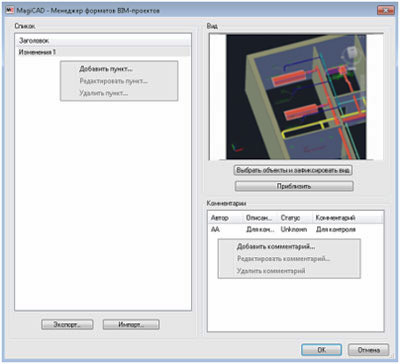The width and height of the screenshot is (400, 364).
Task: Sort comments by "Статус" column header
Action: (x=295, y=218)
